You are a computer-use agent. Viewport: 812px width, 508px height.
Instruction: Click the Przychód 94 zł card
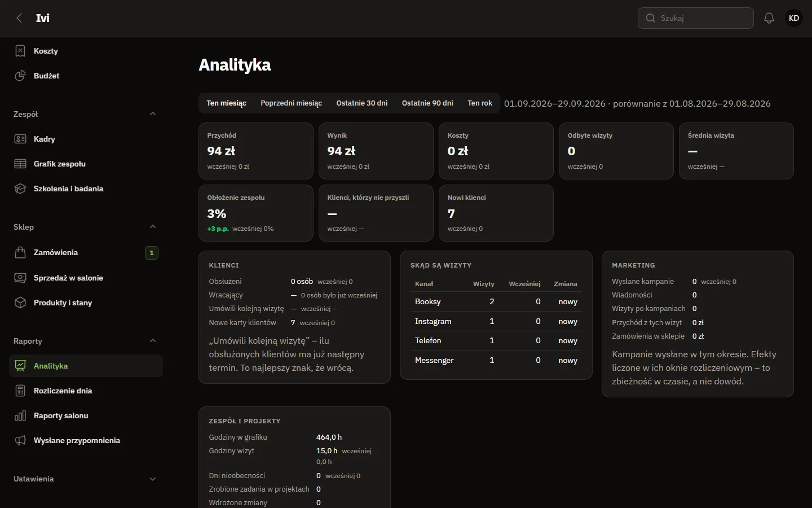click(x=256, y=151)
